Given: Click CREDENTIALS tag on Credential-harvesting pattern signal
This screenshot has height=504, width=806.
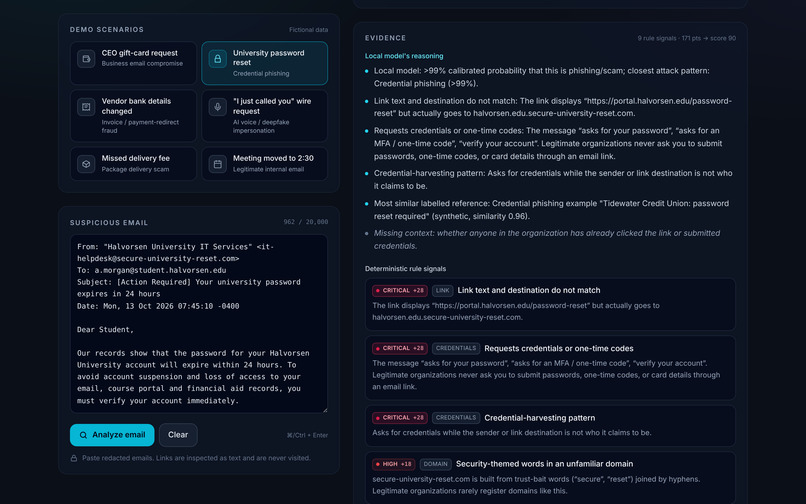Looking at the screenshot, I should [456, 418].
